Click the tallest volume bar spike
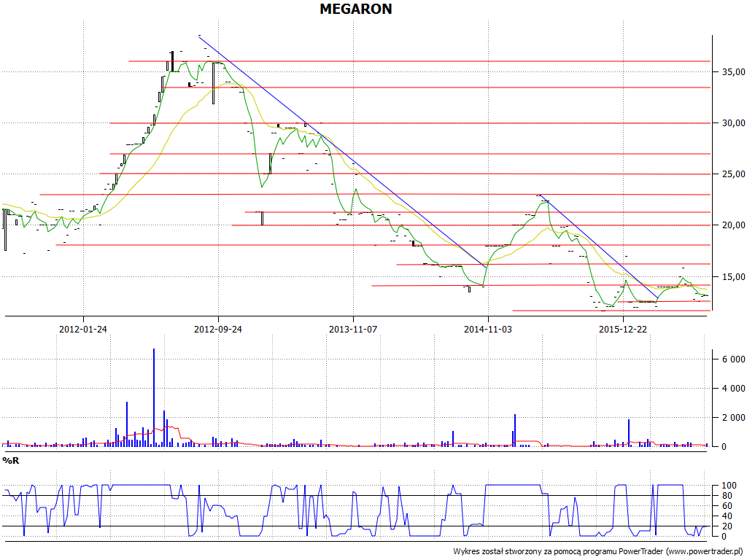 (153, 397)
